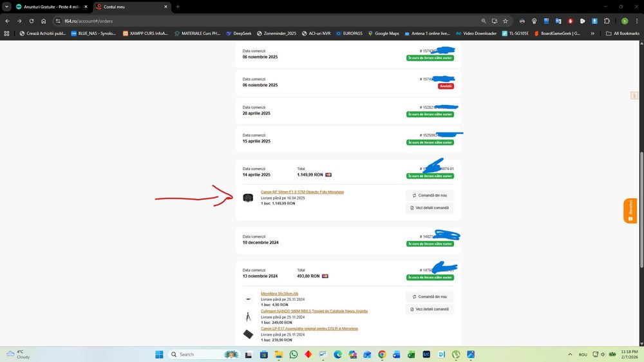Open the Microfibra 30x30cm Alb link
Screen dimensions: 644x362
pyautogui.click(x=279, y=294)
